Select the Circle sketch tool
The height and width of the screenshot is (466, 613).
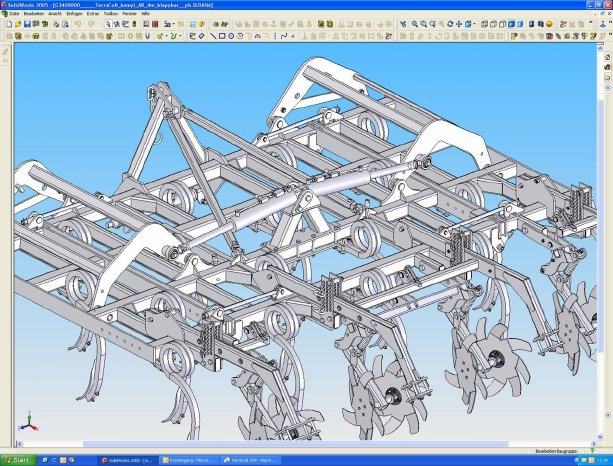coord(231,36)
